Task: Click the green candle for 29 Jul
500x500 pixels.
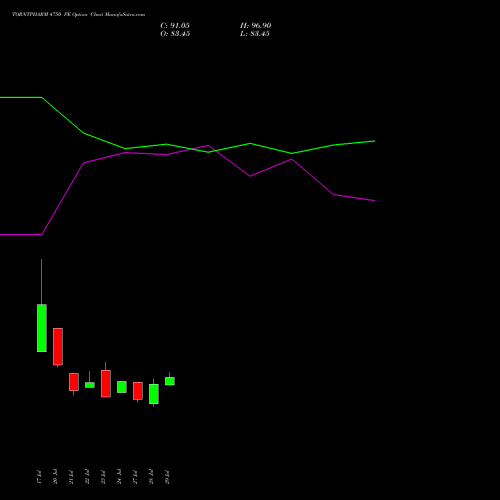Action: [x=170, y=381]
